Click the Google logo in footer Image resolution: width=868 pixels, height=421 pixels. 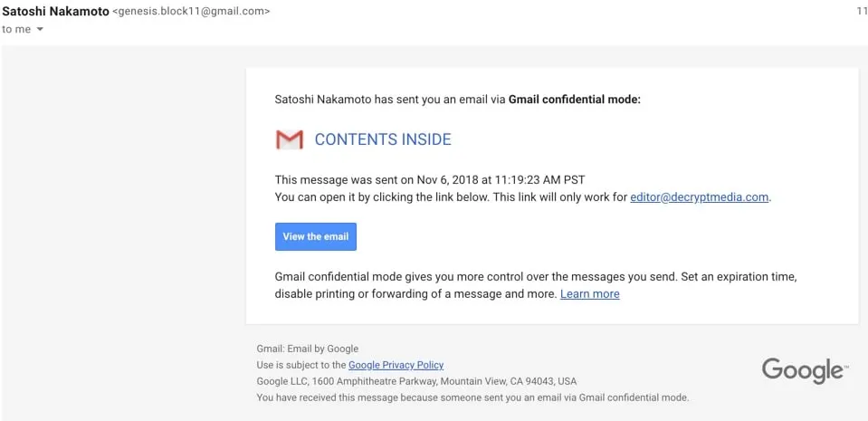805,370
